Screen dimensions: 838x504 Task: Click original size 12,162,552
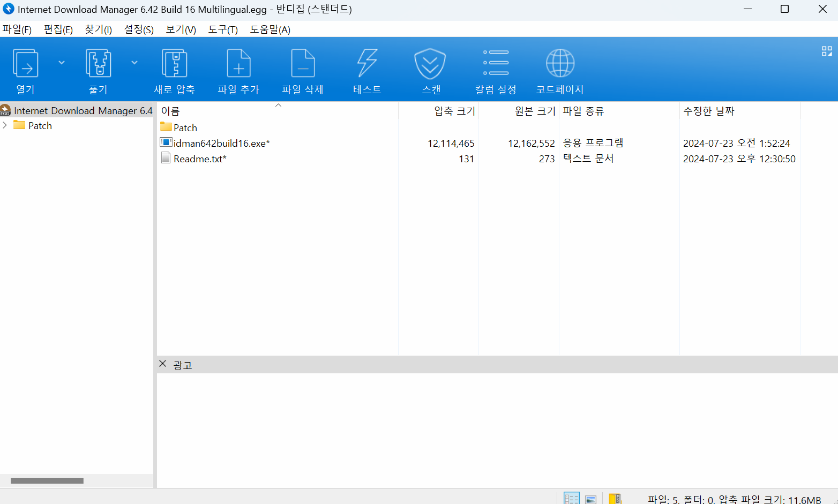[x=532, y=143]
